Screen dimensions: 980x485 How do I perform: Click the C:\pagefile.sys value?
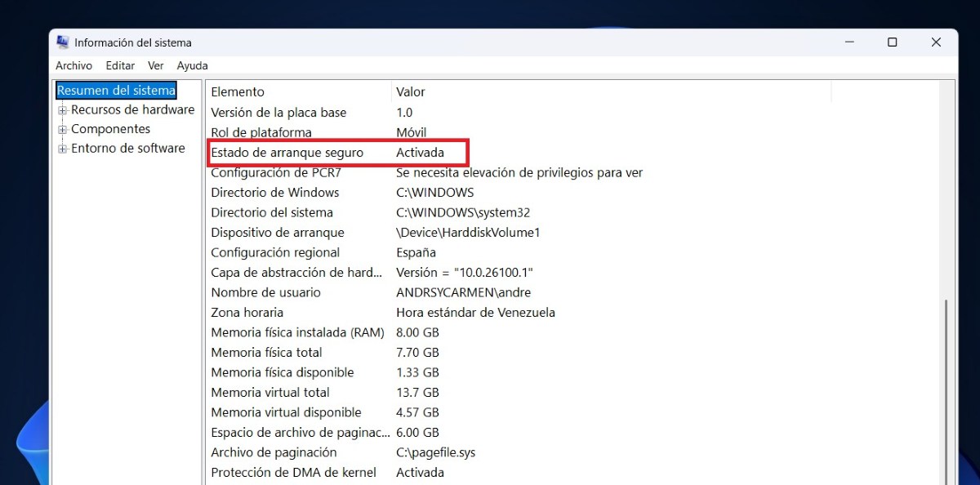[435, 452]
